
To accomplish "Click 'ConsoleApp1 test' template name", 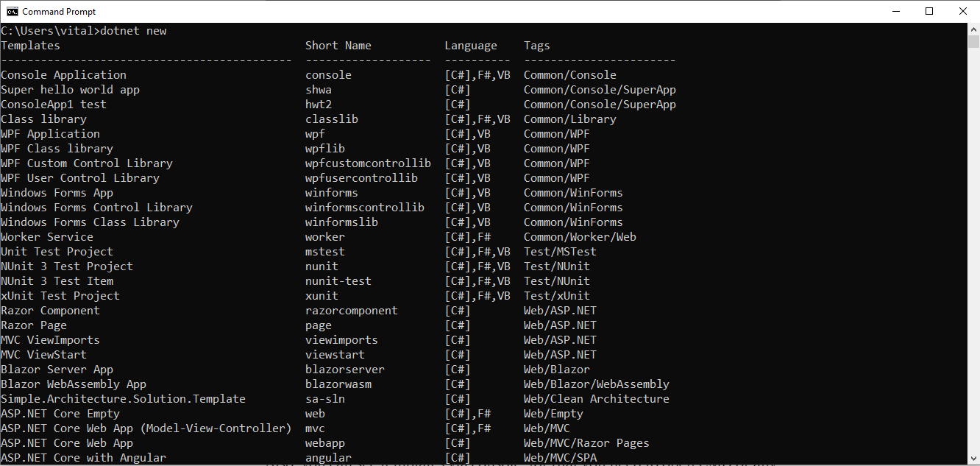I will [x=54, y=105].
